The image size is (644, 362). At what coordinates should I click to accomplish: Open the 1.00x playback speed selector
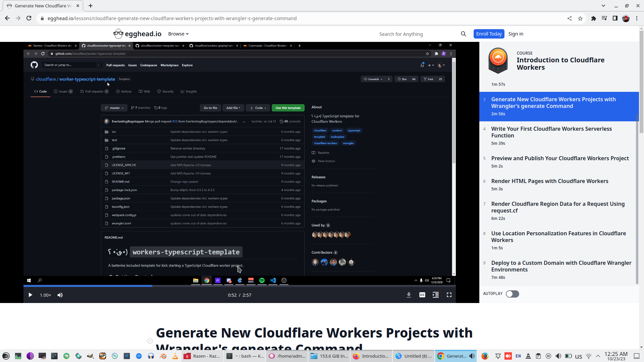pyautogui.click(x=45, y=295)
